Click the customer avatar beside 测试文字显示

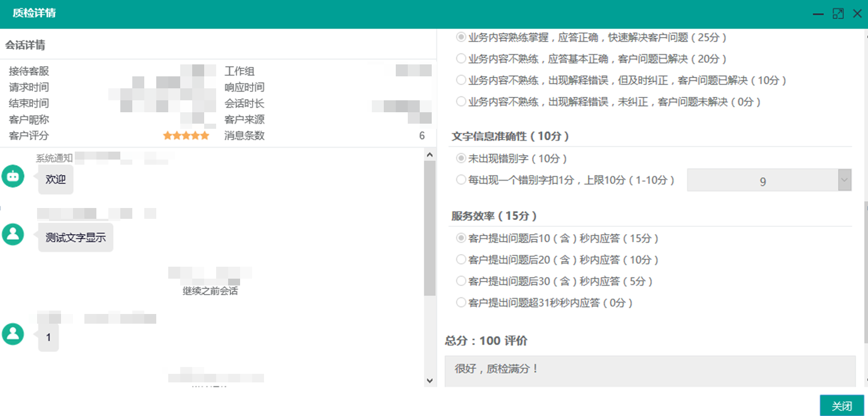[13, 234]
